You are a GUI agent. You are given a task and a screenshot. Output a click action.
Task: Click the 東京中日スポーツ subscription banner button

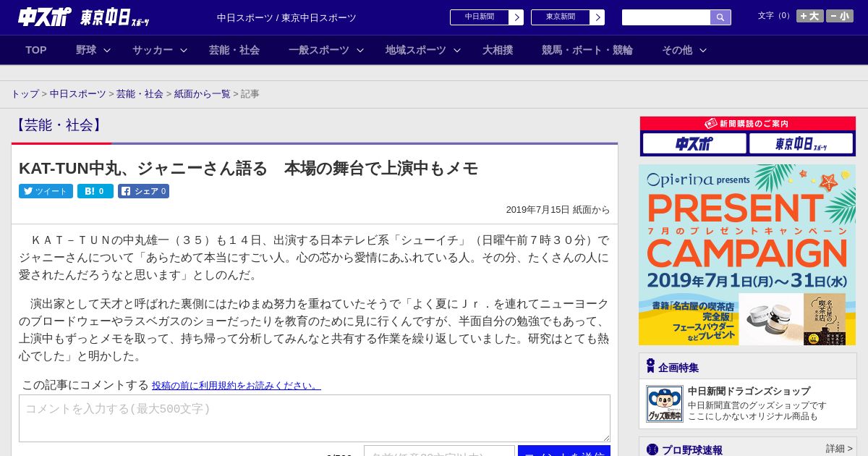(x=801, y=143)
